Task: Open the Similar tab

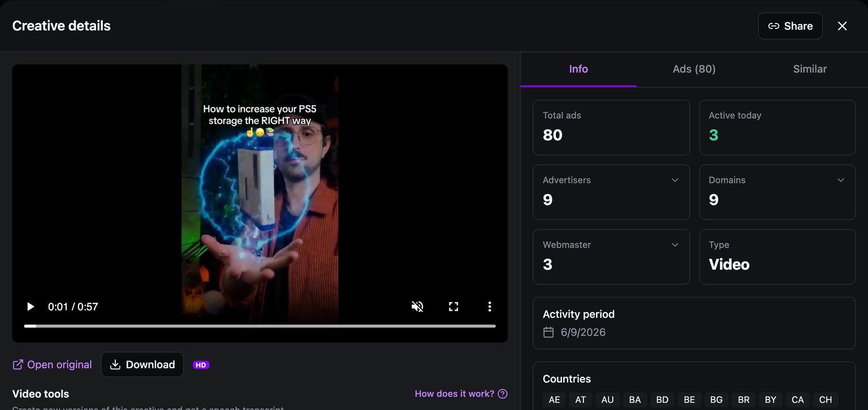Action: (x=810, y=69)
